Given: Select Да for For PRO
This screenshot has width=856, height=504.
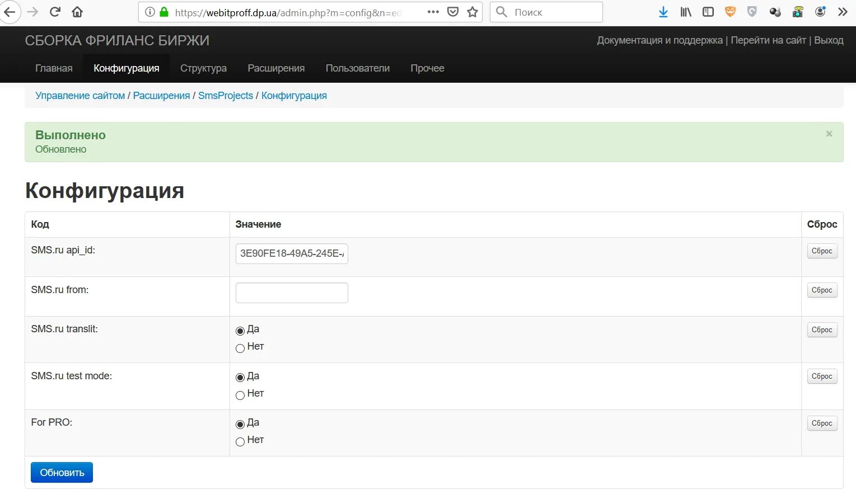Looking at the screenshot, I should pos(240,424).
